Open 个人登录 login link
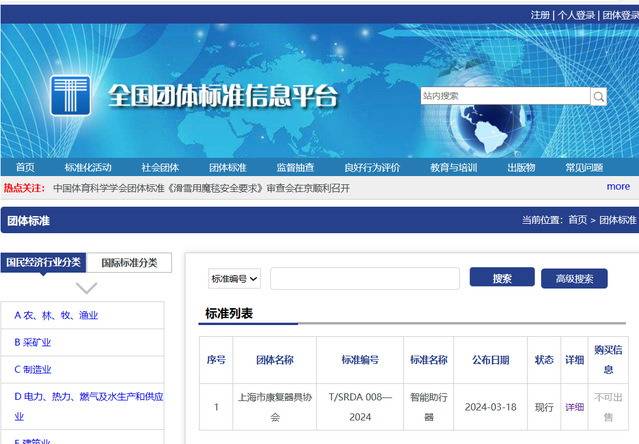 point(576,15)
